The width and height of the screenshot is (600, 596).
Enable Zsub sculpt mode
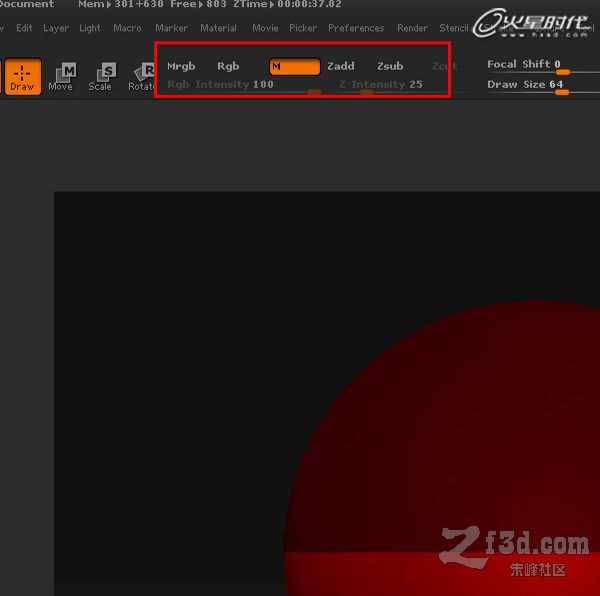coord(390,66)
